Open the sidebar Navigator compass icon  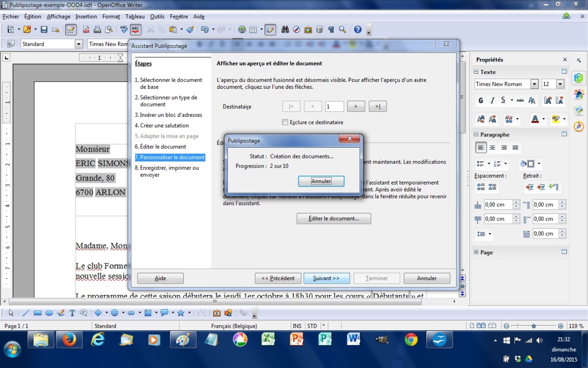pyautogui.click(x=579, y=126)
